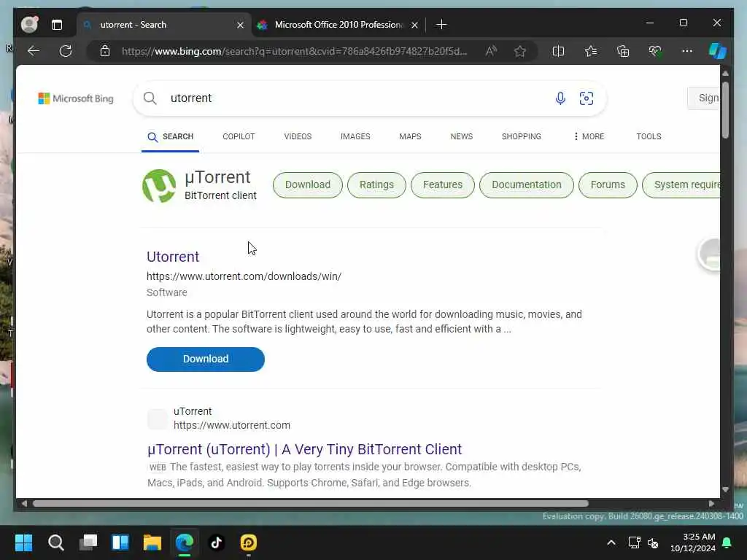Open the Favorites list

(x=591, y=51)
